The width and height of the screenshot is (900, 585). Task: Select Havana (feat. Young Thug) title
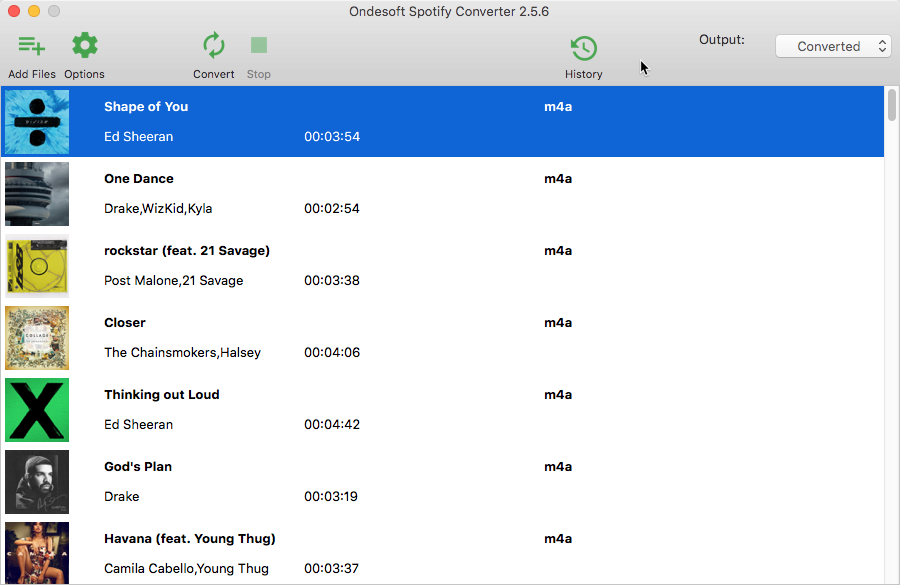point(189,539)
